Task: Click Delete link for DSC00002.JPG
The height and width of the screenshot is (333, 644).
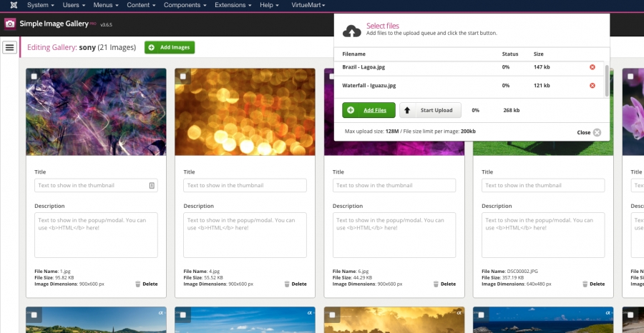Action: [x=597, y=284]
